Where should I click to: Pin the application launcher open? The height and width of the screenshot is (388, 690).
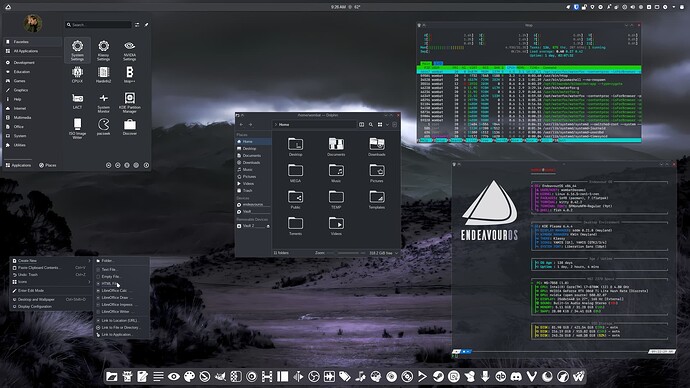146,25
